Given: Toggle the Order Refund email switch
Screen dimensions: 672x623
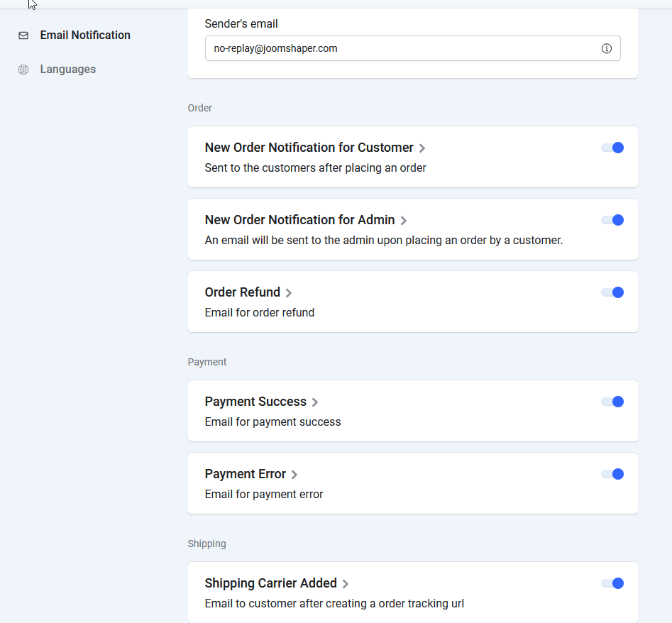Looking at the screenshot, I should (x=612, y=292).
